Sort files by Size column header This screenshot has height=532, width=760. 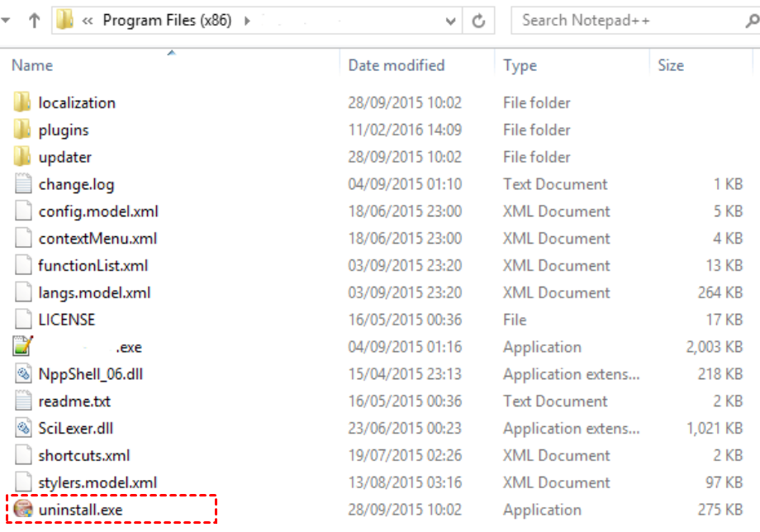670,65
